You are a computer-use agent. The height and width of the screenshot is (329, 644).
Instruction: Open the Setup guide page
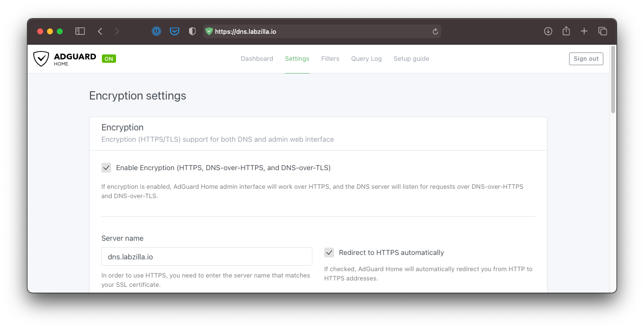(411, 59)
